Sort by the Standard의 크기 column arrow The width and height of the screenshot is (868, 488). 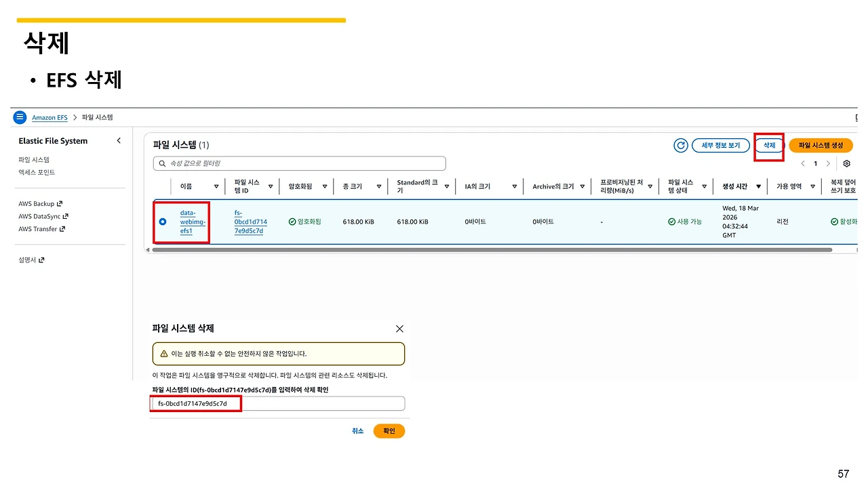pos(446,186)
